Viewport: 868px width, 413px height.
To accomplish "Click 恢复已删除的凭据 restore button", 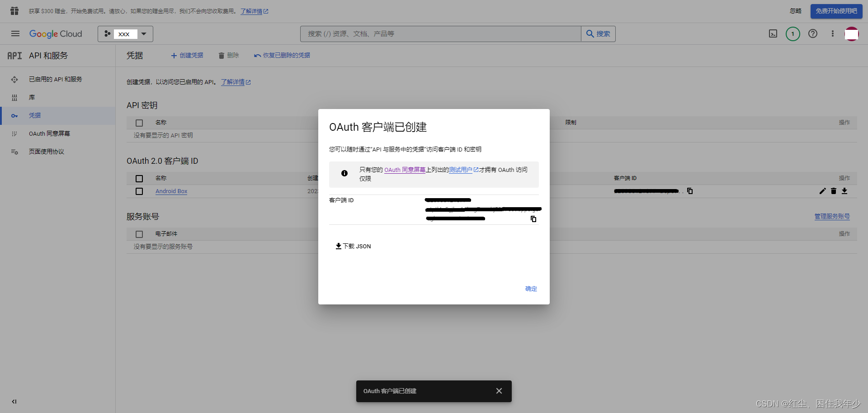I will (x=282, y=55).
